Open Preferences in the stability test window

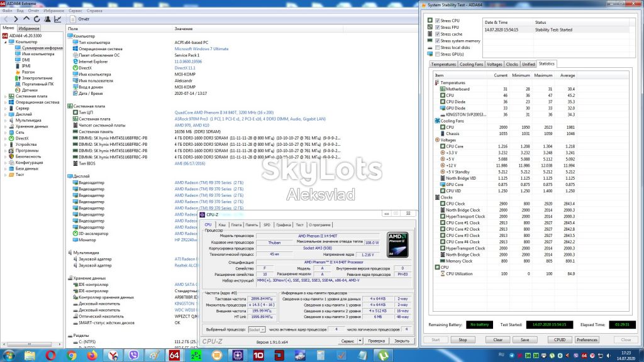tap(587, 340)
